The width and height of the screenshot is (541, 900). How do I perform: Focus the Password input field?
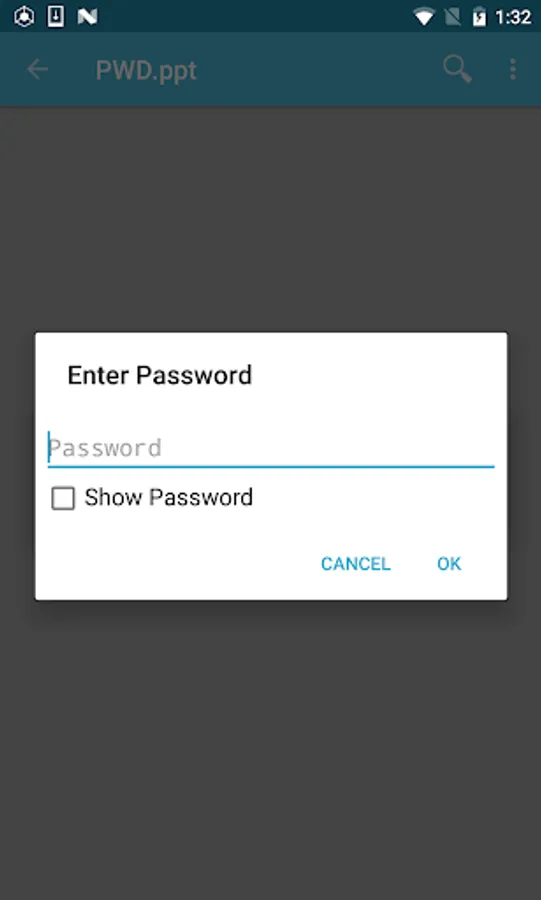point(271,448)
